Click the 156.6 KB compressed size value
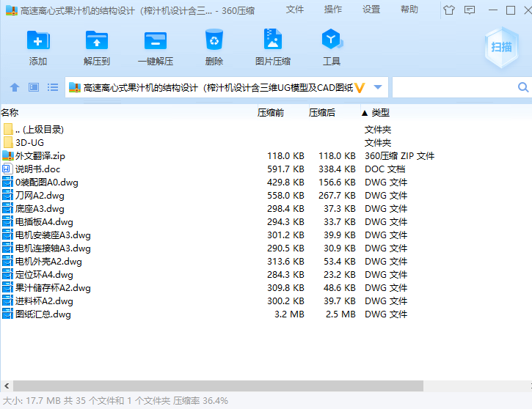 click(x=337, y=182)
